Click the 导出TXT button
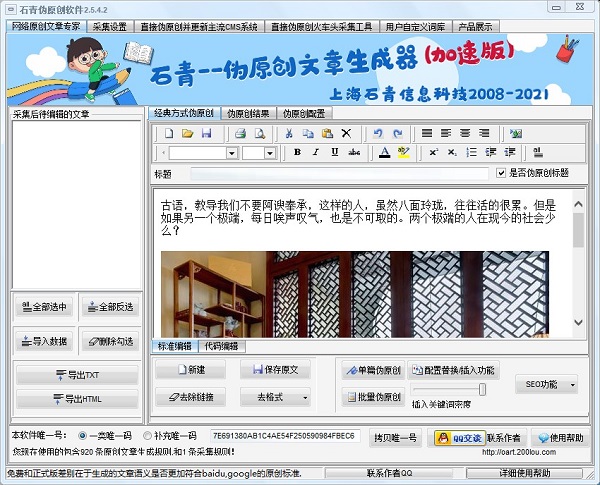 pos(76,375)
